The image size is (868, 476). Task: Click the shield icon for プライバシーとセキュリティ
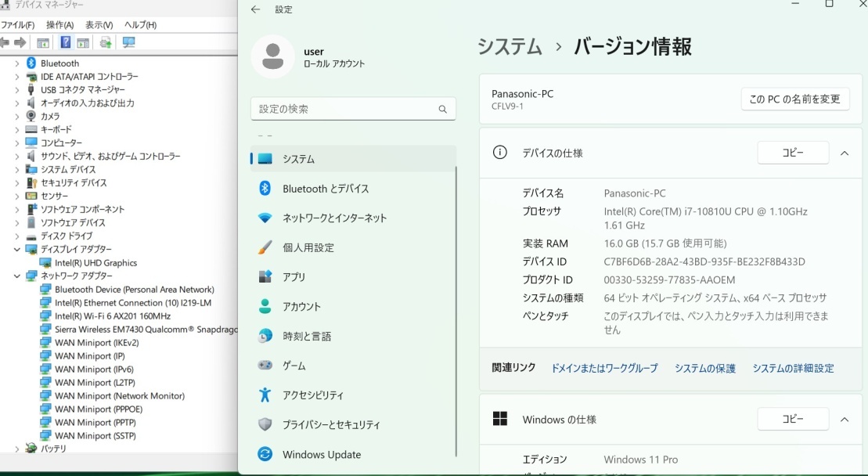pyautogui.click(x=265, y=424)
